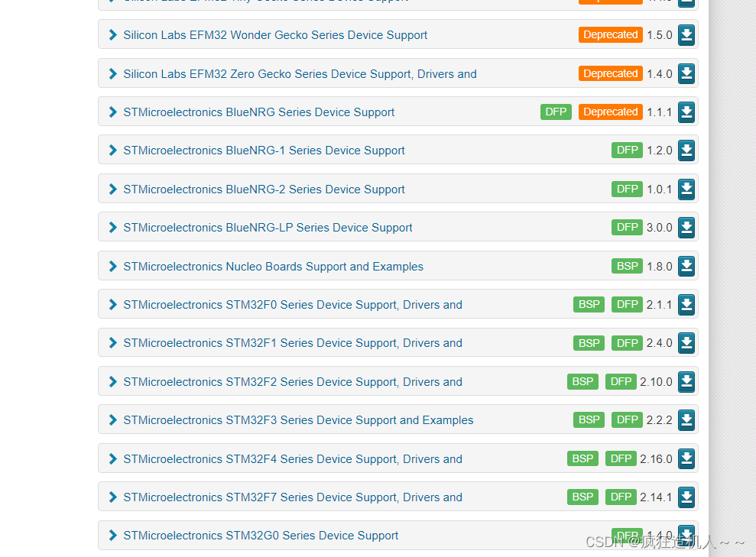Click version 1.8.0 on Nucleo Boards row
This screenshot has width=756, height=557.
[x=660, y=267]
